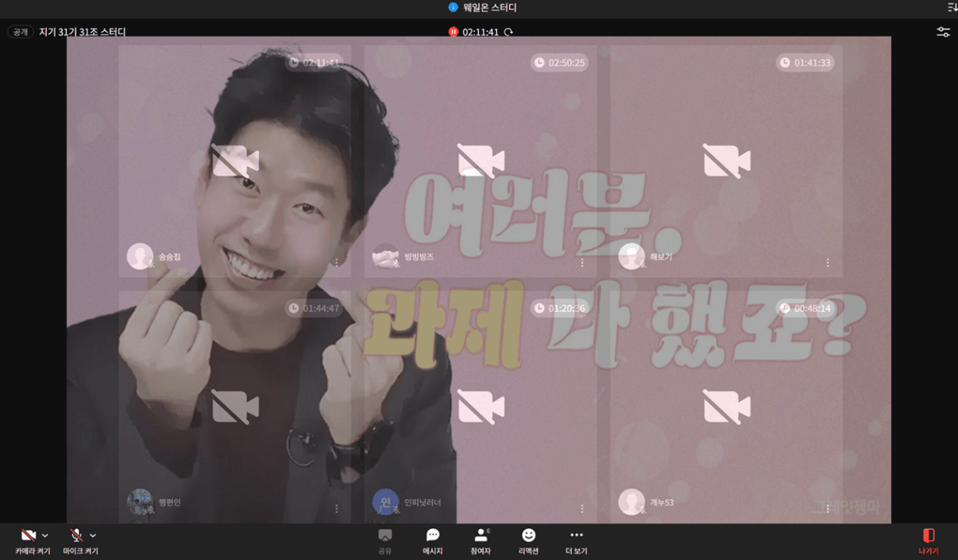The height and width of the screenshot is (560, 958).
Task: Unmute using the 마이크 켜기 icon
Action: 76,535
